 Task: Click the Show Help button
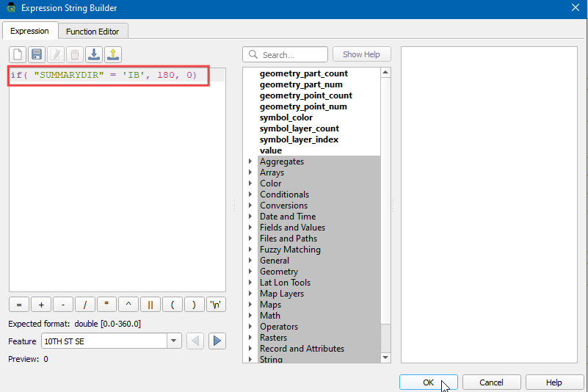pyautogui.click(x=361, y=54)
